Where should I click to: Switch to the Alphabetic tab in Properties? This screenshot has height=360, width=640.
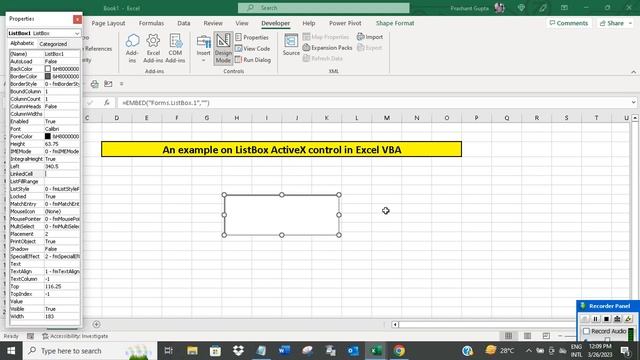tap(22, 43)
